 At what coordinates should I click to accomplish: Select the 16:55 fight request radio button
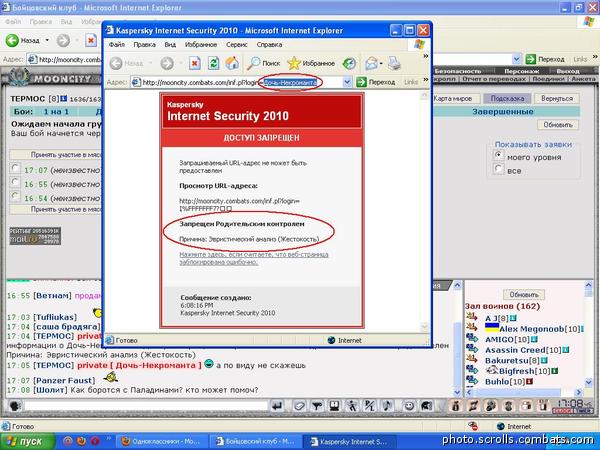tap(15, 182)
